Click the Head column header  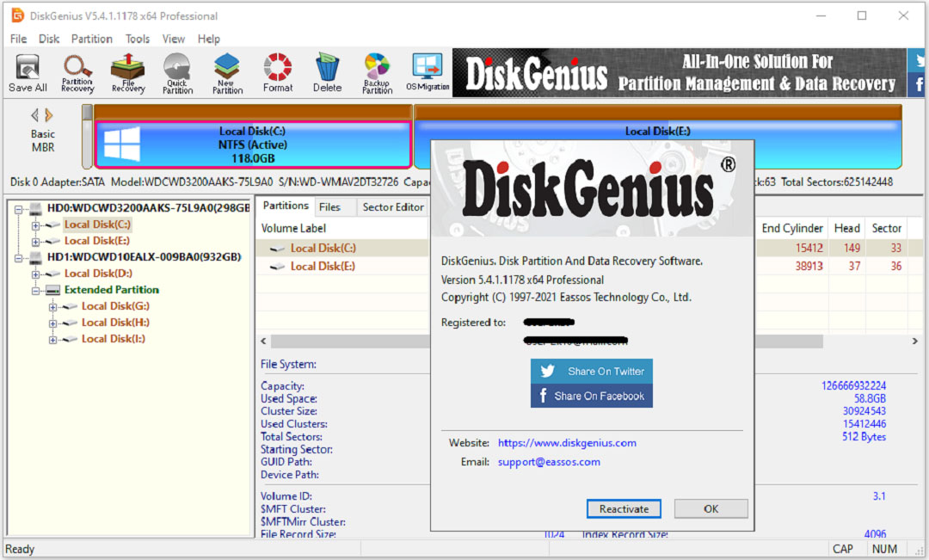pos(846,228)
